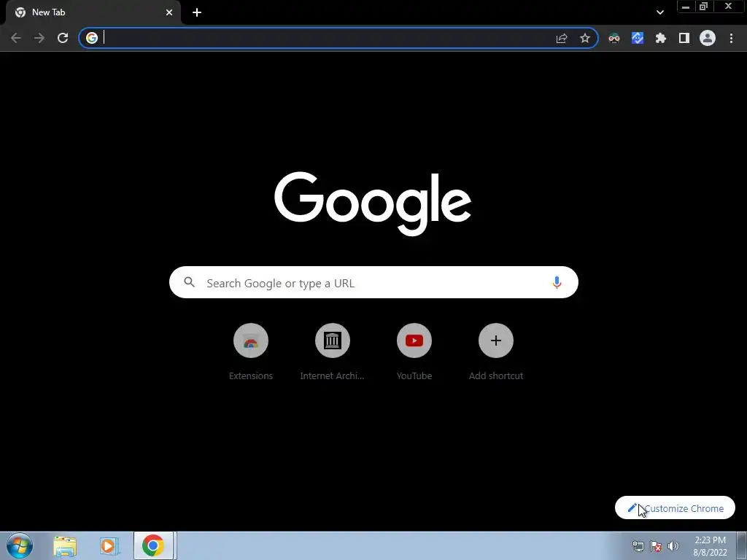
Task: Minimize the Chrome window
Action: point(686,7)
